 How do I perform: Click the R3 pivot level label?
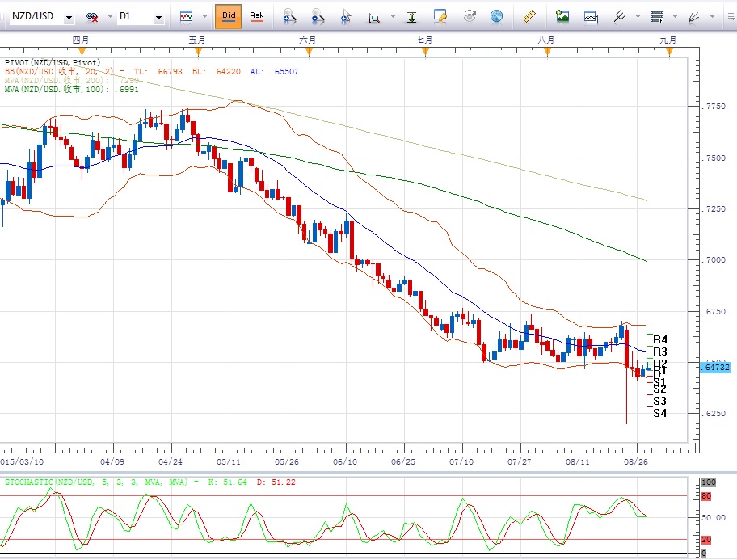click(x=660, y=352)
